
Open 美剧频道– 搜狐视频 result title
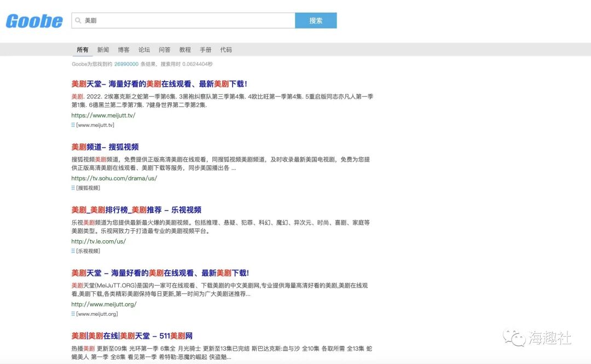(105, 147)
